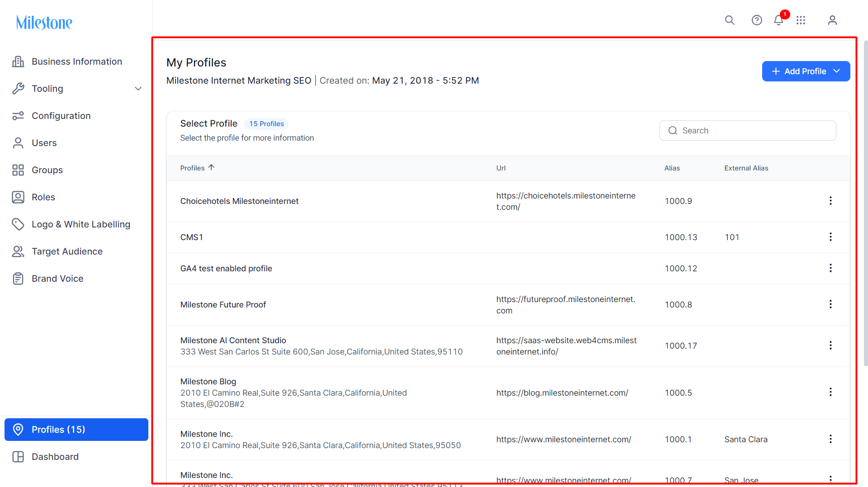
Task: Click the Users person icon
Action: pyautogui.click(x=18, y=143)
